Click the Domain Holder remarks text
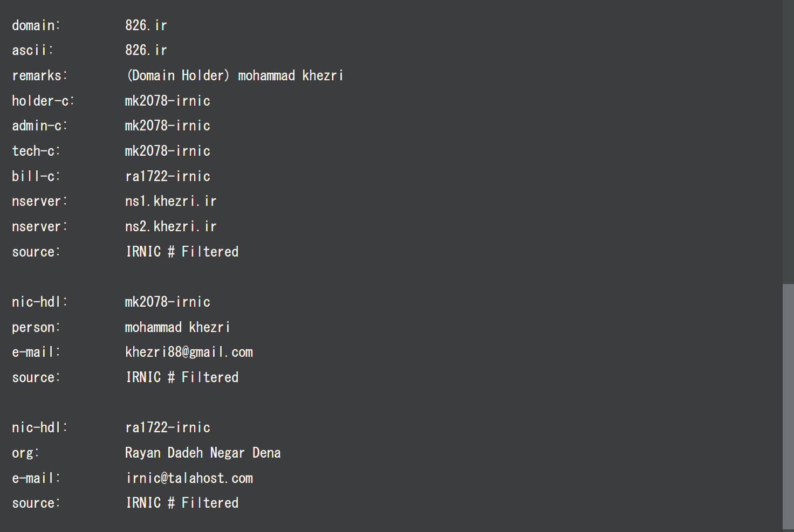 click(x=235, y=75)
